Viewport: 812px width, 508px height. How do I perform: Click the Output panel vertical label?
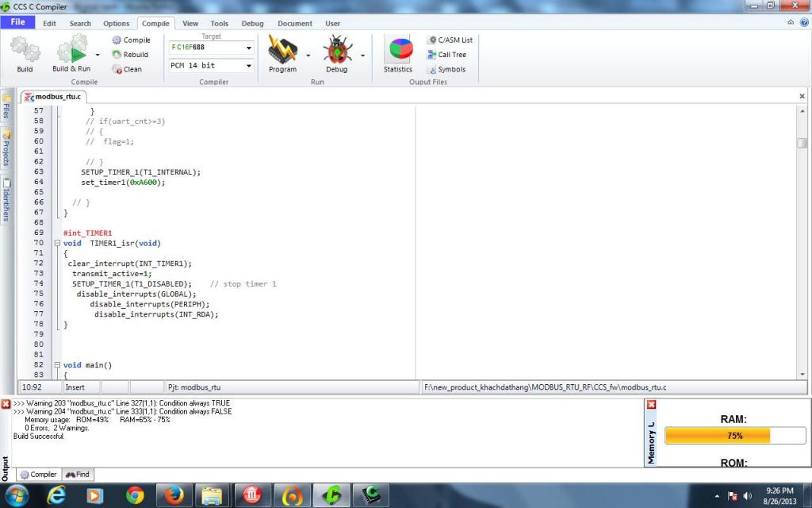click(x=6, y=468)
